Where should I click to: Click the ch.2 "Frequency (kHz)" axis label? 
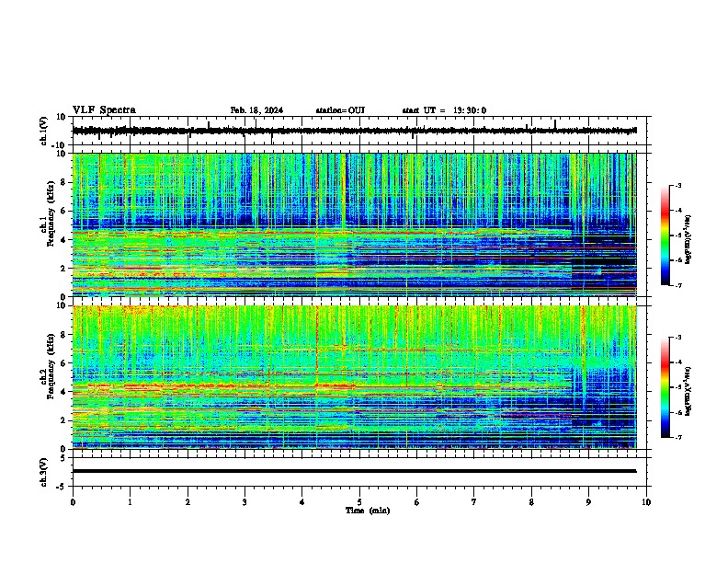pyautogui.click(x=51, y=365)
